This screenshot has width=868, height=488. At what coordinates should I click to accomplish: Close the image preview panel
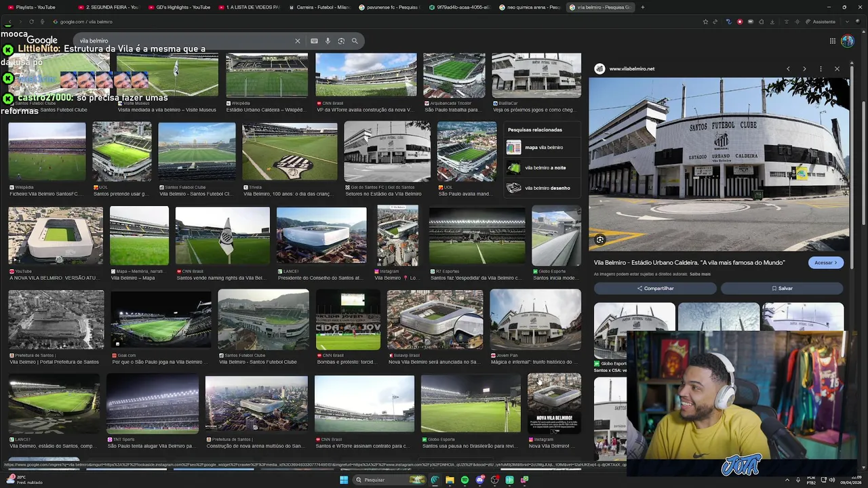pyautogui.click(x=837, y=68)
